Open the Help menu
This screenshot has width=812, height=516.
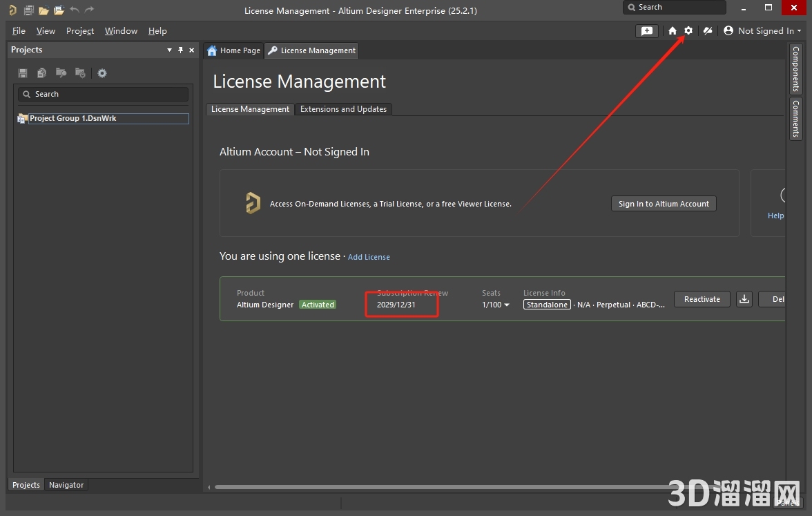[157, 31]
